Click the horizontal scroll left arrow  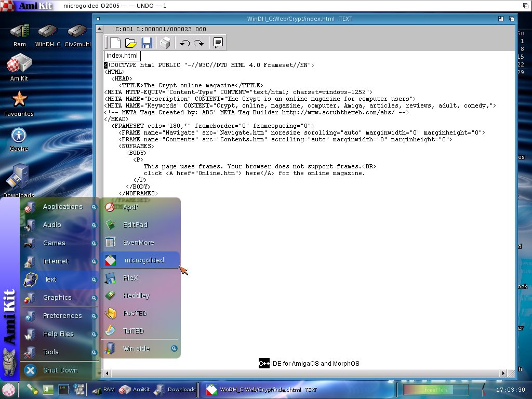pos(107,373)
